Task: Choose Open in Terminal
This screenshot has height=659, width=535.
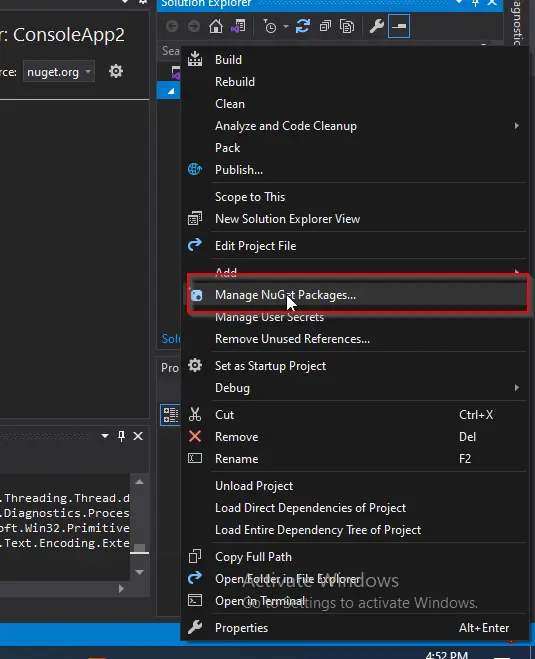Action: [356, 601]
